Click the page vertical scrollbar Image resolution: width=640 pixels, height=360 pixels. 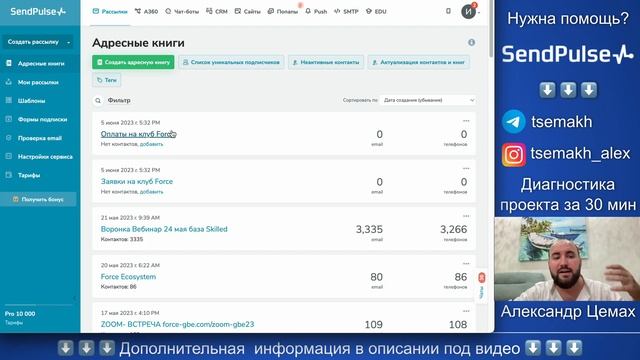coord(491,29)
